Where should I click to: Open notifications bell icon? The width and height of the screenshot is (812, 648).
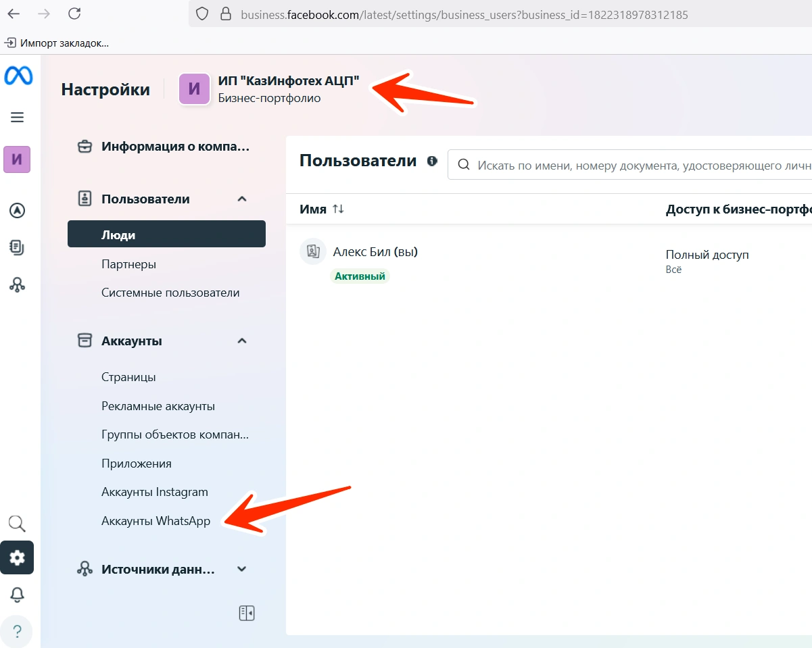coord(17,595)
